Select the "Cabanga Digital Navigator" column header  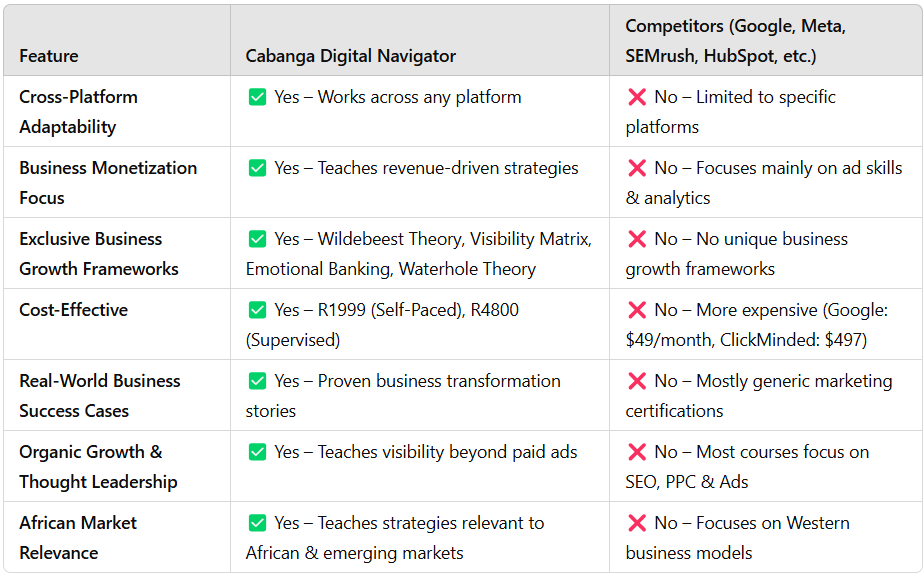point(350,56)
